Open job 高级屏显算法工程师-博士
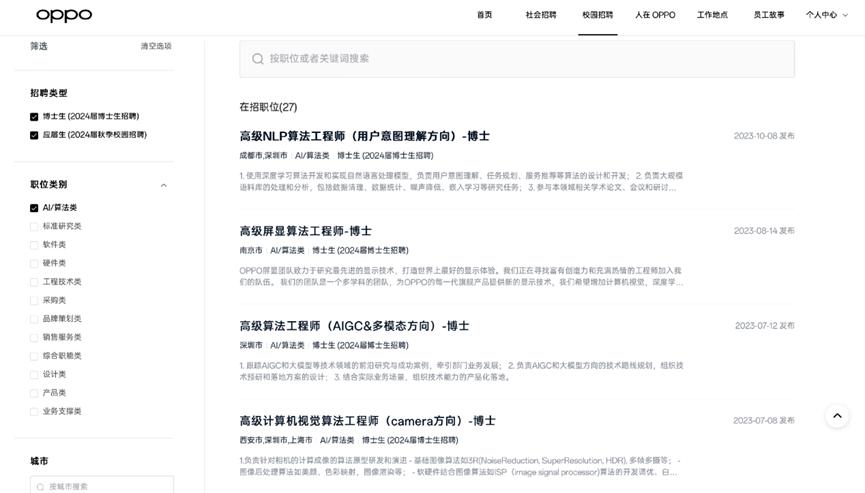The image size is (865, 493). [x=306, y=231]
